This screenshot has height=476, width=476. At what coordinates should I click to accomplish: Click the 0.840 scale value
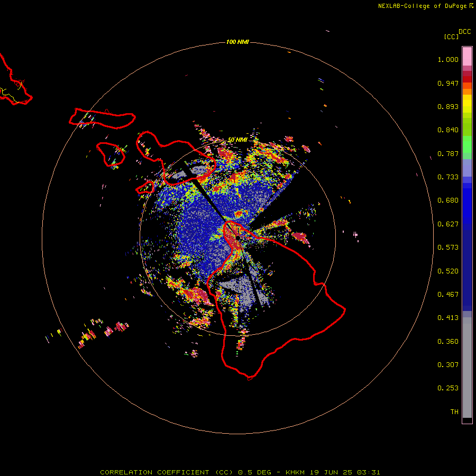click(448, 130)
